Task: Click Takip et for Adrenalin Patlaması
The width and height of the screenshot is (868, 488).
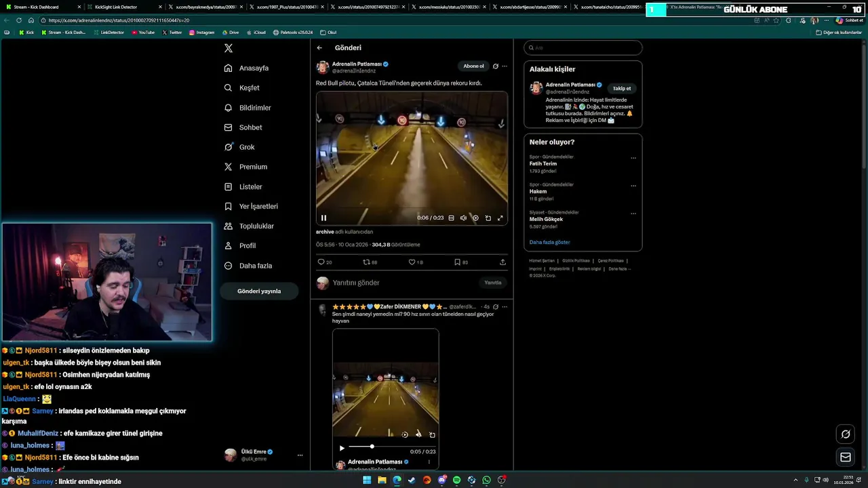Action: pos(622,89)
